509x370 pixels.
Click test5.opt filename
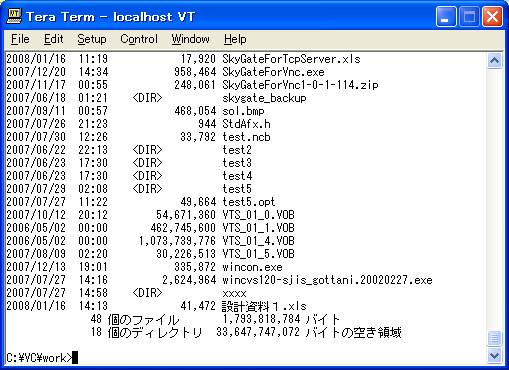pos(249,202)
